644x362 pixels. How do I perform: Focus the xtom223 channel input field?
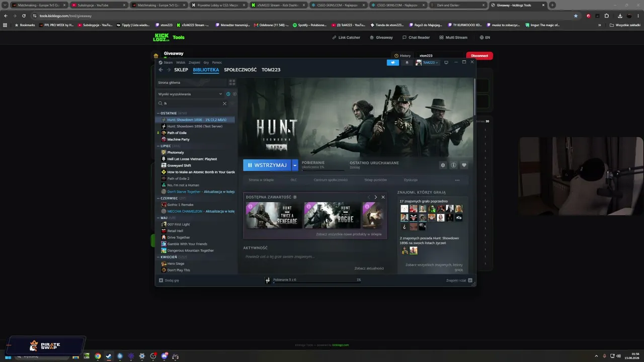point(440,56)
